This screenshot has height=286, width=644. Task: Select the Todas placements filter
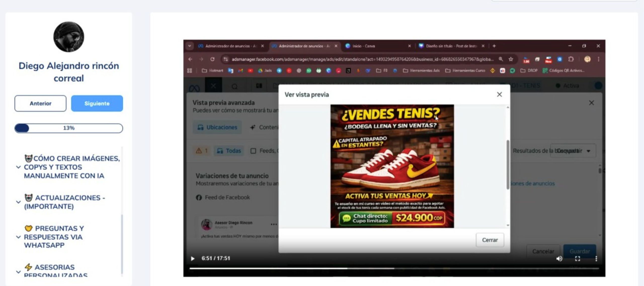(x=229, y=151)
